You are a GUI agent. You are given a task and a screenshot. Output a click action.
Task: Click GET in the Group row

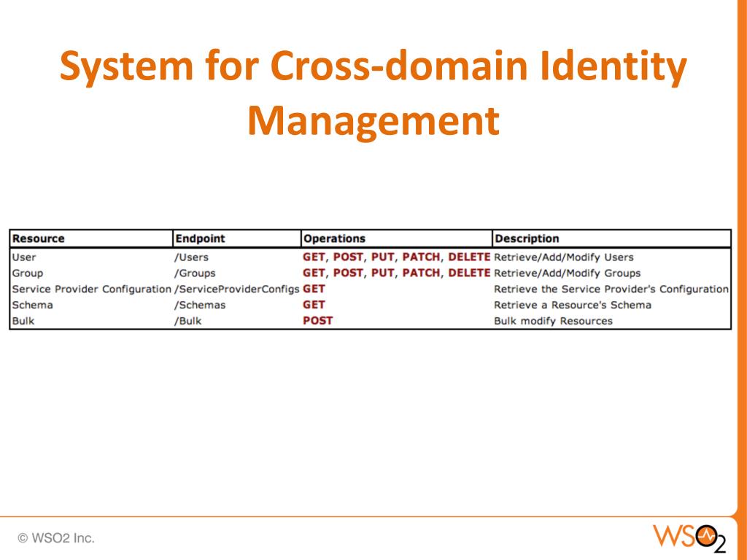pos(314,273)
